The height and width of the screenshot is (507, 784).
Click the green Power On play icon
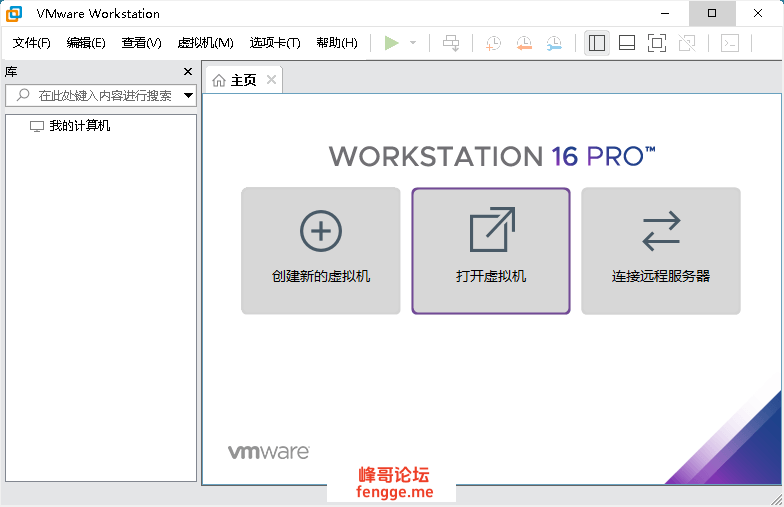[392, 43]
